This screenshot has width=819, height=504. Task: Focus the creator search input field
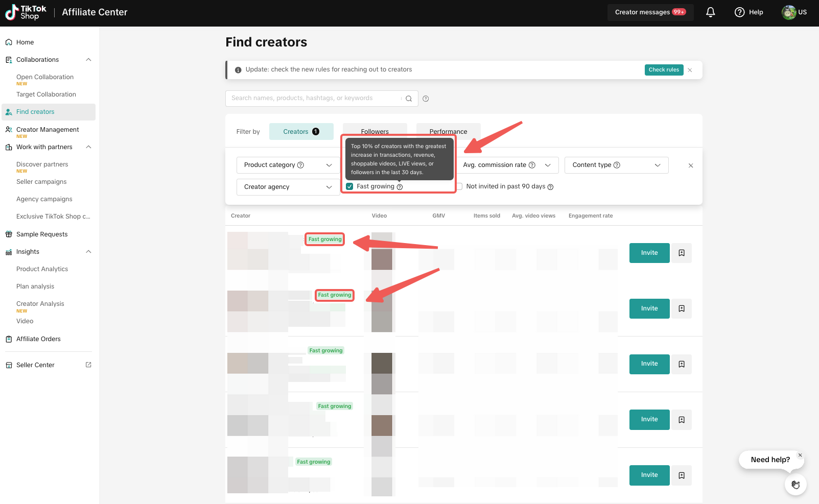point(314,99)
